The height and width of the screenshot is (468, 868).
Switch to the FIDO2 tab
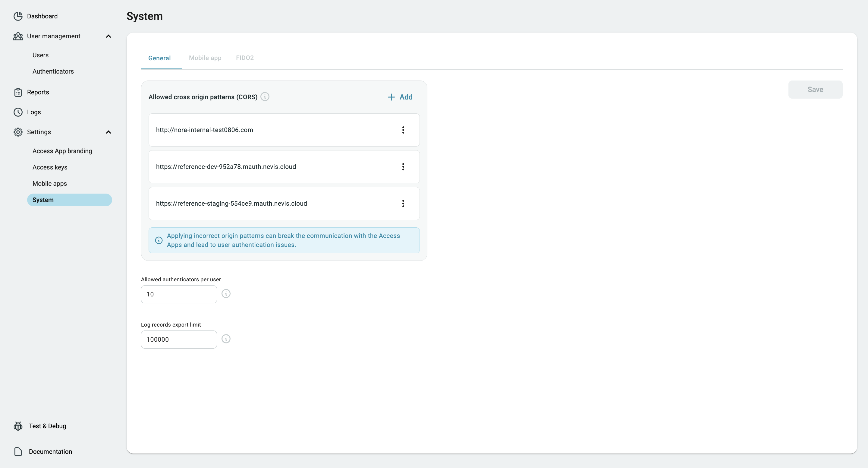click(x=245, y=58)
